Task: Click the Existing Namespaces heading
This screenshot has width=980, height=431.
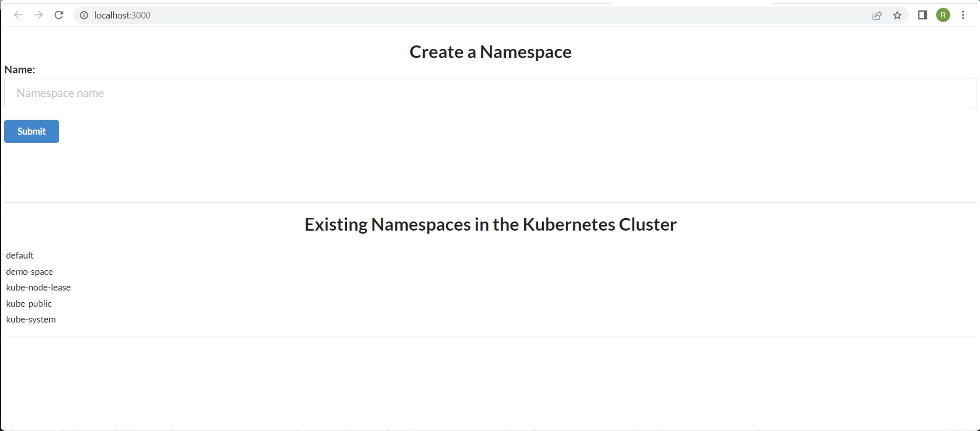Action: [x=490, y=224]
